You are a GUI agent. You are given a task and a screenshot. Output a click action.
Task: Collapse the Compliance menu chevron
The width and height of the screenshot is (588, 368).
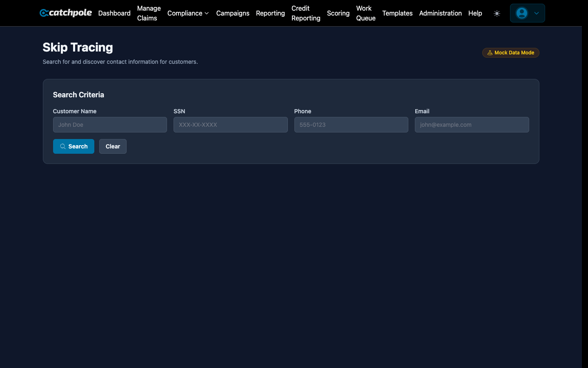(x=207, y=13)
